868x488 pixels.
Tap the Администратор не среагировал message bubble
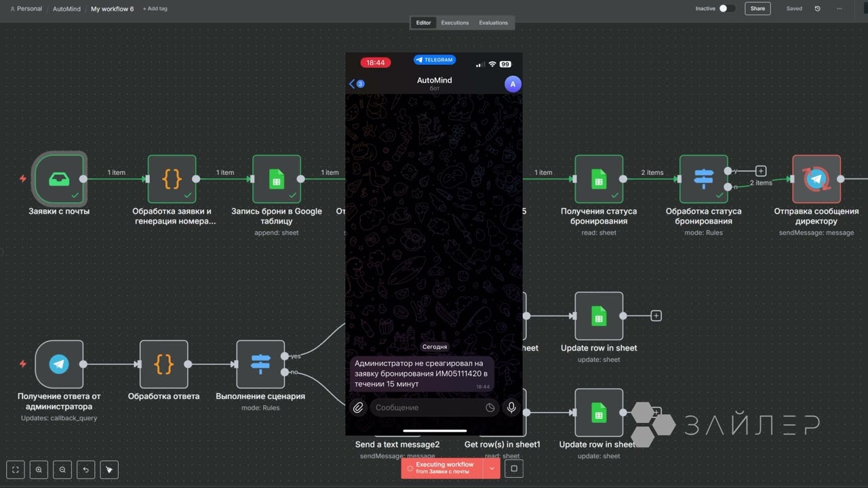point(422,373)
